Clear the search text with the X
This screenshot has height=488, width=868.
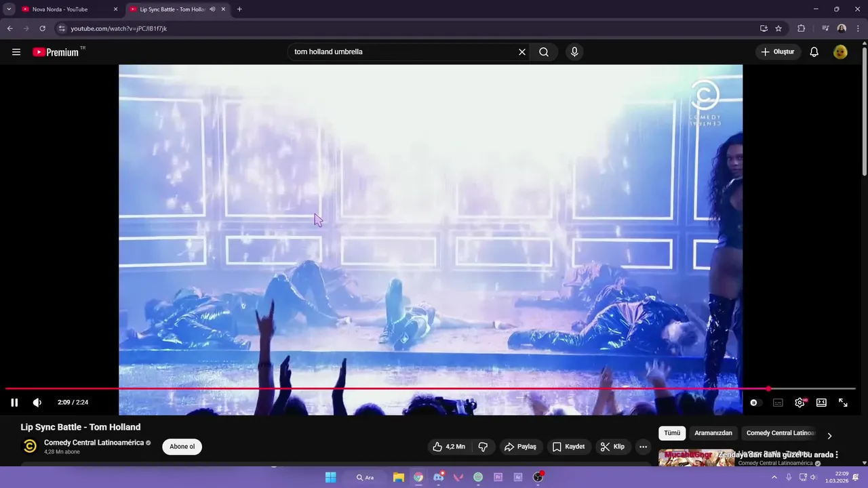click(522, 52)
